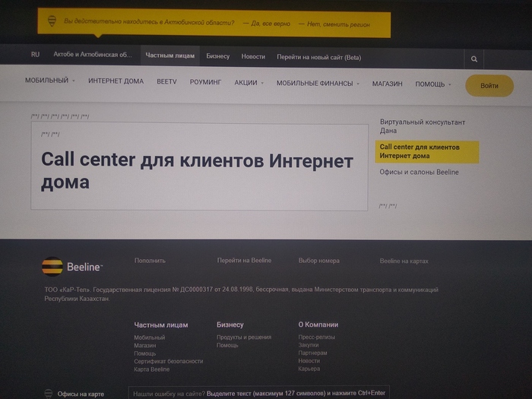This screenshot has height=399, width=532.
Task: Click Магазин in footer list
Action: point(145,345)
